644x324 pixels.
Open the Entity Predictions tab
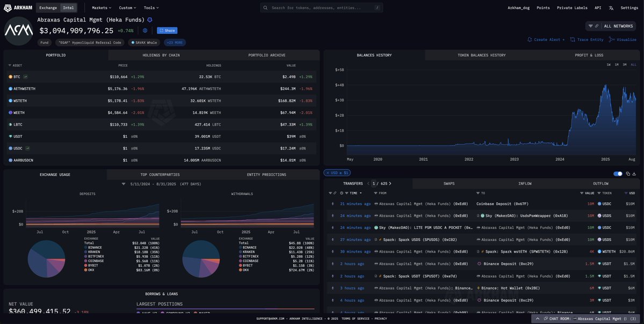[x=266, y=175]
